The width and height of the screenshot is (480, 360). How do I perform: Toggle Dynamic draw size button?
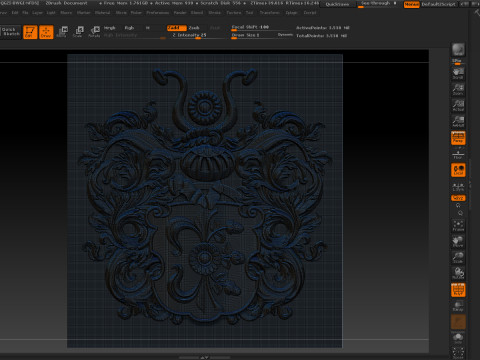pos(285,35)
